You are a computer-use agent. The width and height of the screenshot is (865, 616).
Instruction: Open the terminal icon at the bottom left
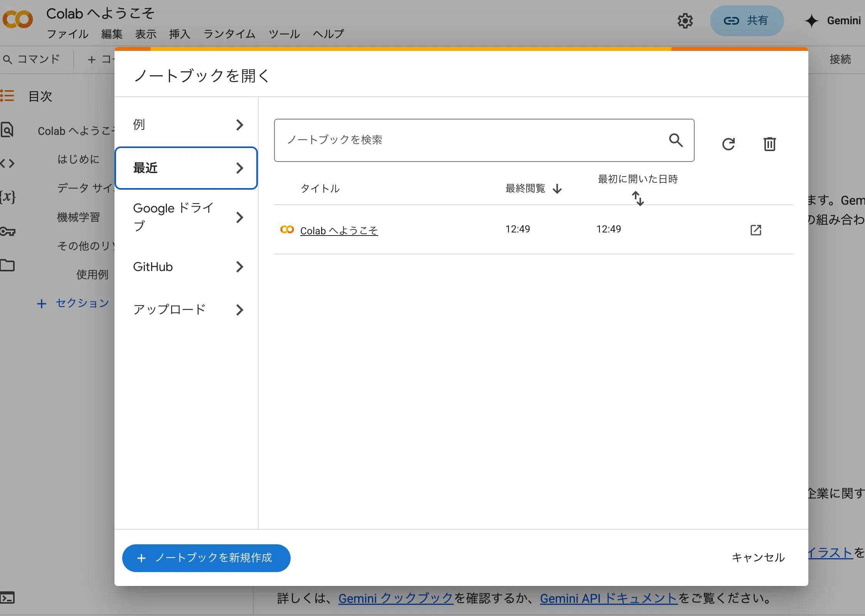point(7,597)
